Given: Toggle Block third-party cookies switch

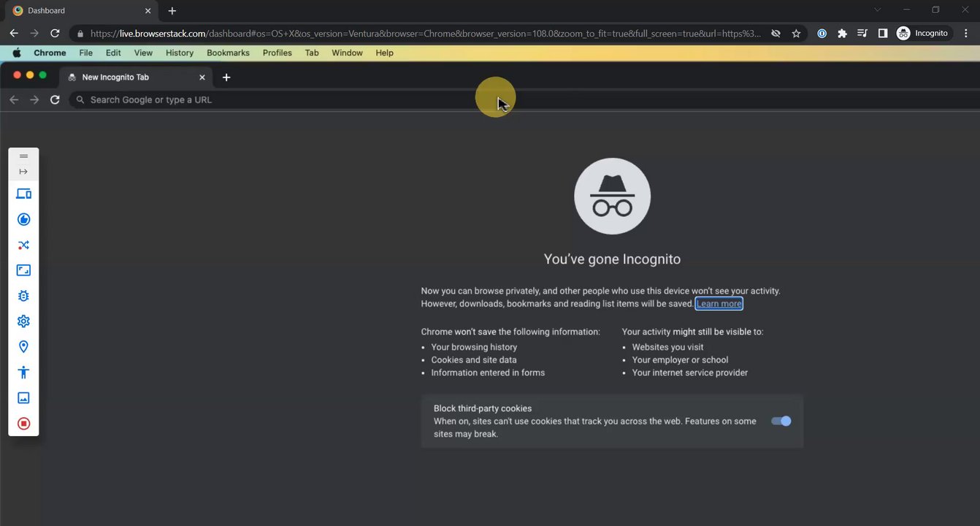Looking at the screenshot, I should click(781, 421).
